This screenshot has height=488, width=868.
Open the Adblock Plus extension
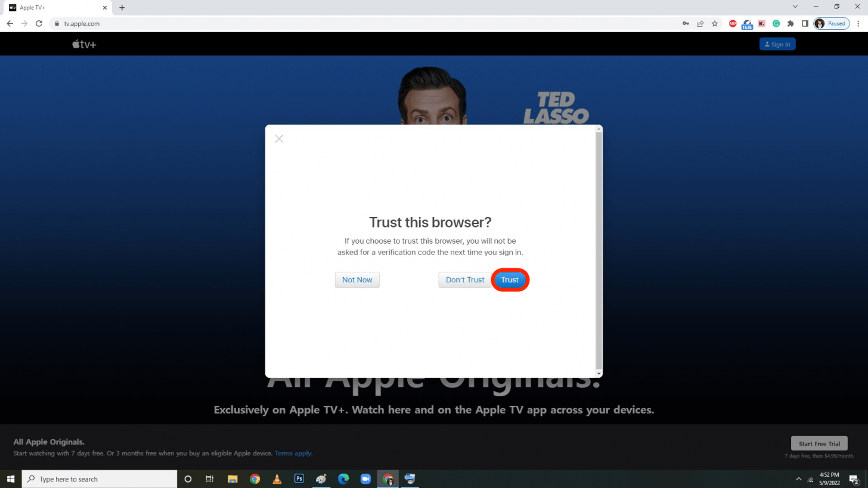coord(733,23)
